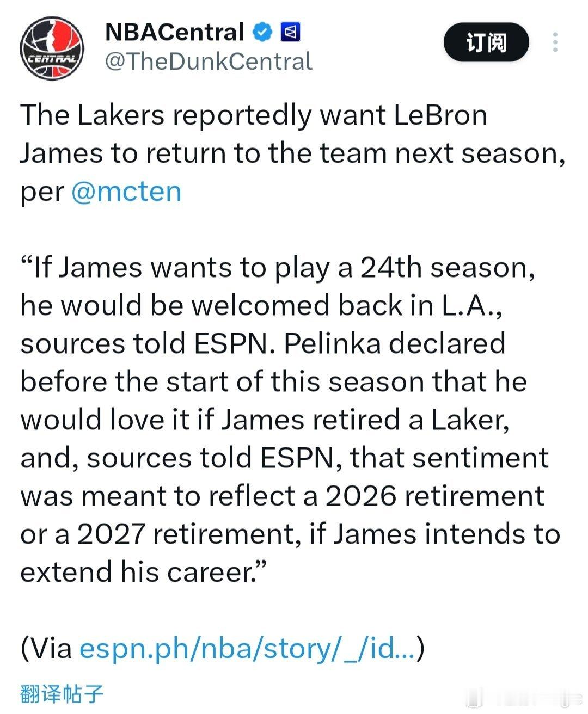Open the espn.ph/nba/story link
588x714 pixels.
click(247, 649)
